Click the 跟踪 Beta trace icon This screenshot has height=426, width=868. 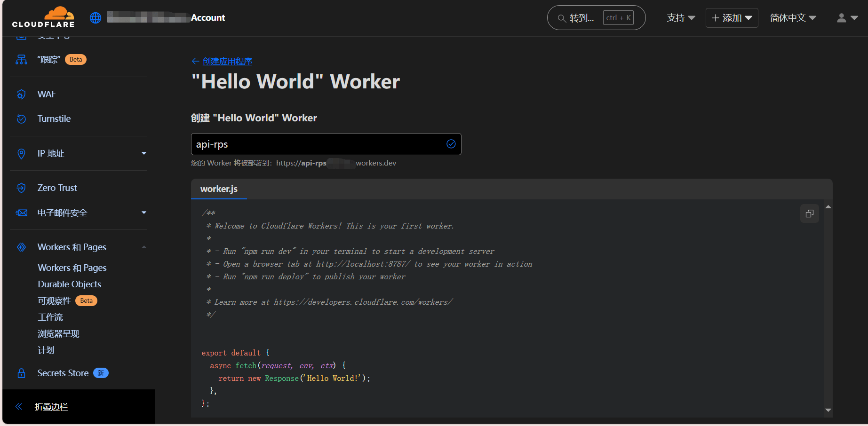[21, 60]
